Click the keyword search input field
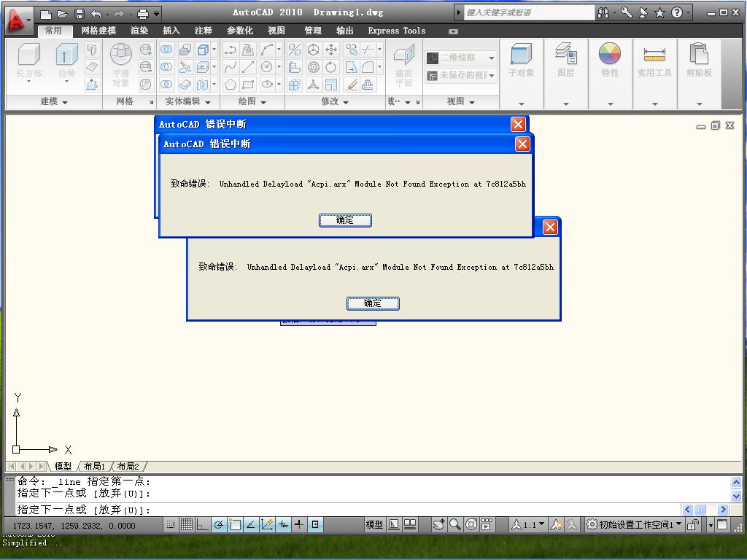 tap(529, 13)
